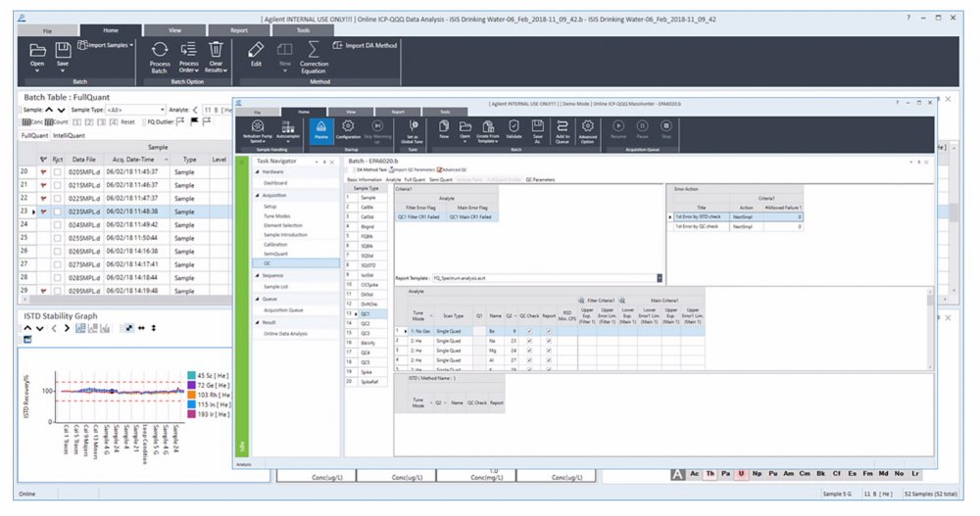The width and height of the screenshot is (980, 516).
Task: Click the Plasma button in MassHunter ribbon
Action: [x=320, y=130]
